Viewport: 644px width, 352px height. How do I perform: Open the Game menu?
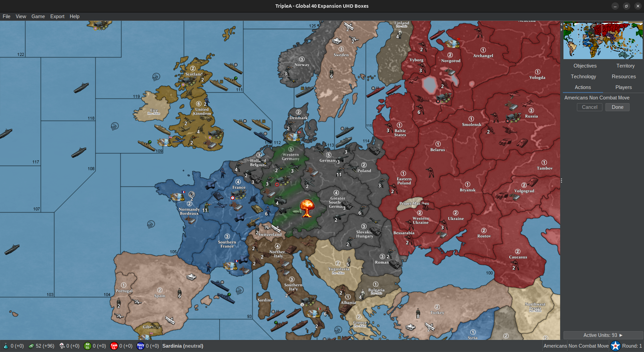(x=38, y=16)
